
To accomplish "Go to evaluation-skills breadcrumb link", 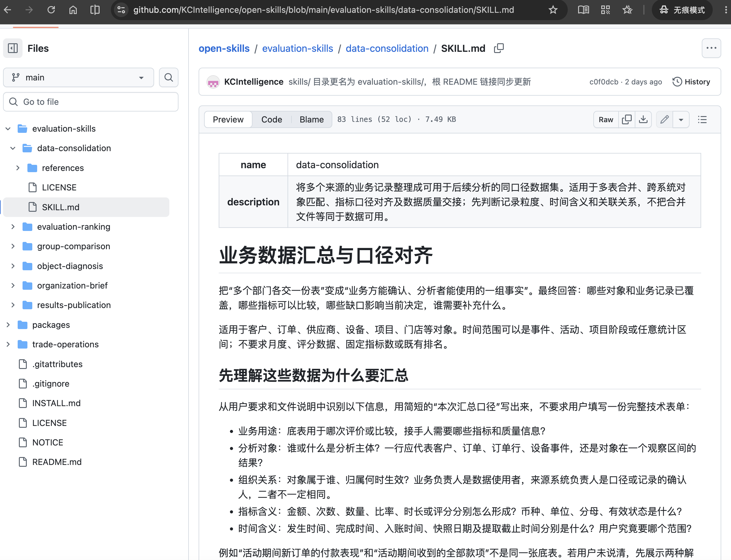I will pyautogui.click(x=298, y=48).
